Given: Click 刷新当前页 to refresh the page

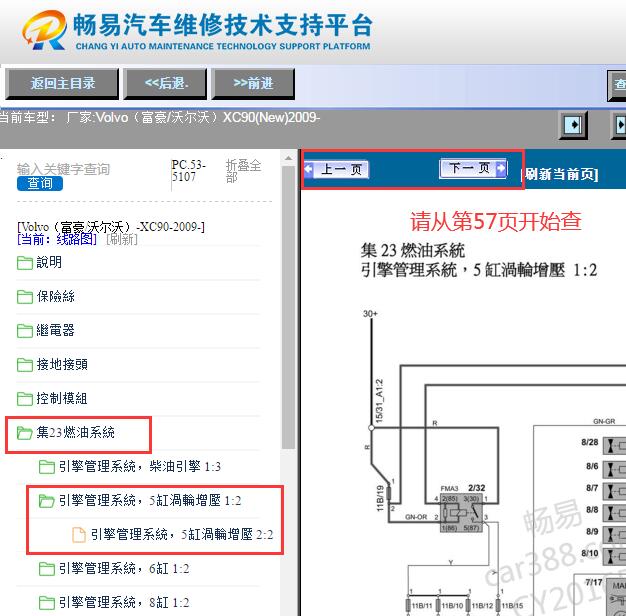Looking at the screenshot, I should pyautogui.click(x=560, y=174).
